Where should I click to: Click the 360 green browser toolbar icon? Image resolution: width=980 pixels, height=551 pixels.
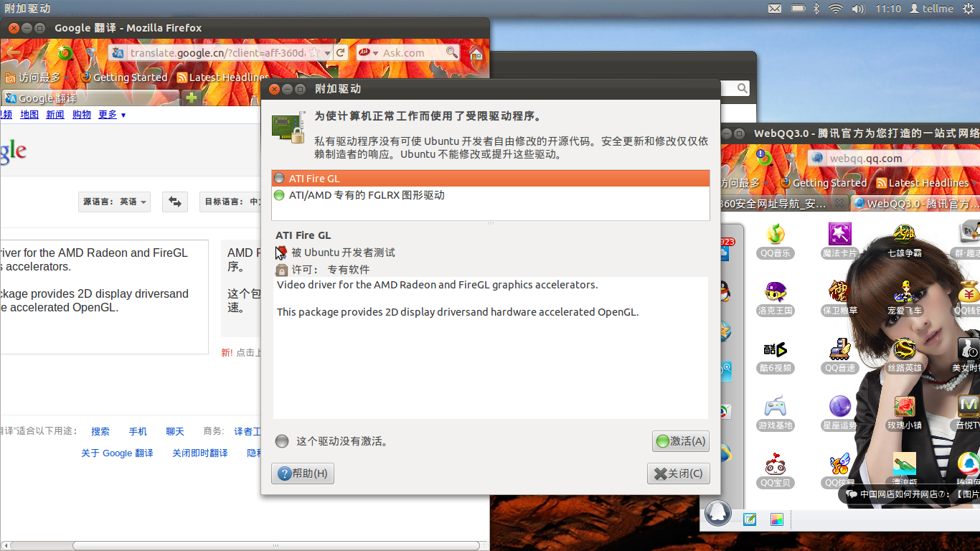[65, 52]
